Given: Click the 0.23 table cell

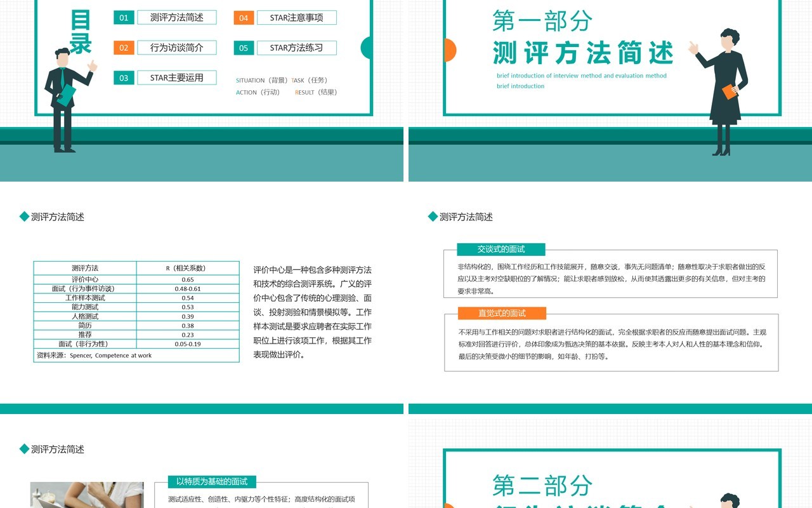Looking at the screenshot, I should point(188,335).
